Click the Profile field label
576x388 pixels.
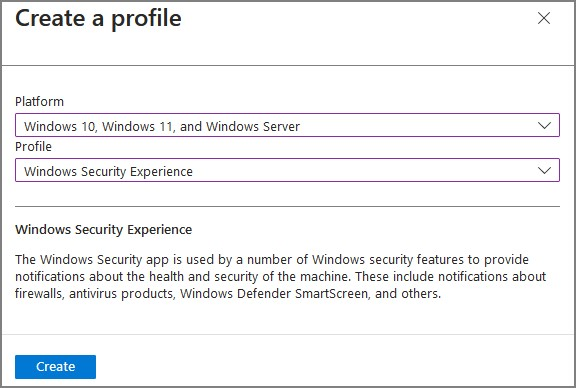pos(33,147)
